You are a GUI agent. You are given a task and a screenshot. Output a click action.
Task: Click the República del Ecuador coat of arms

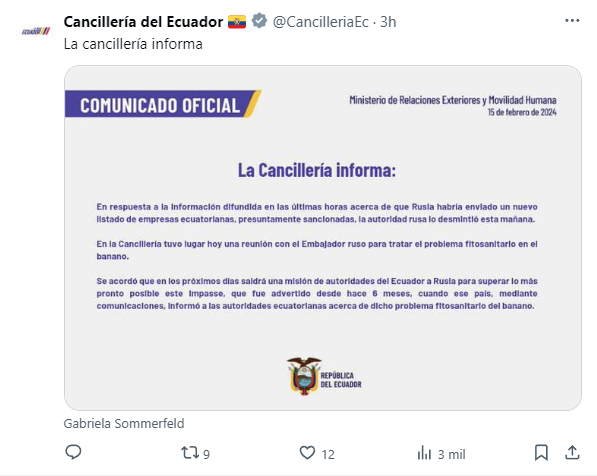304,376
